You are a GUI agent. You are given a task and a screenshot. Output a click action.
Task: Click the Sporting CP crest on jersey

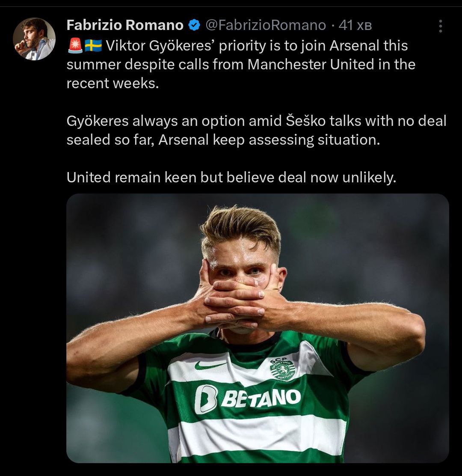282,368
